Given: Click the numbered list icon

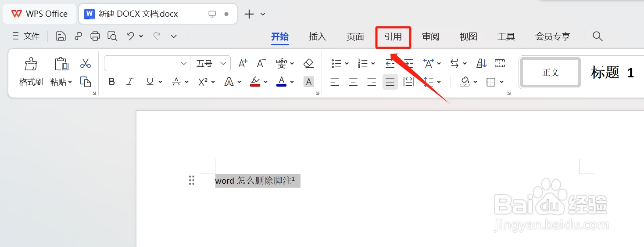Looking at the screenshot, I should 363,64.
